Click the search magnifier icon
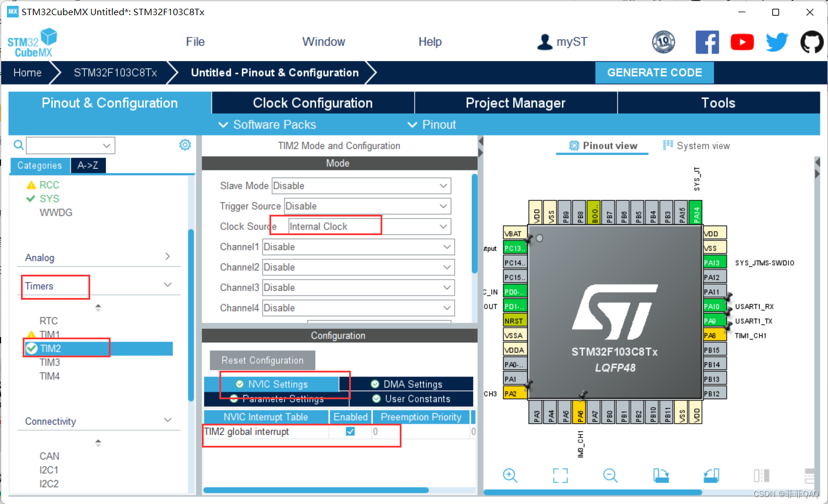Image resolution: width=828 pixels, height=504 pixels. coord(19,145)
